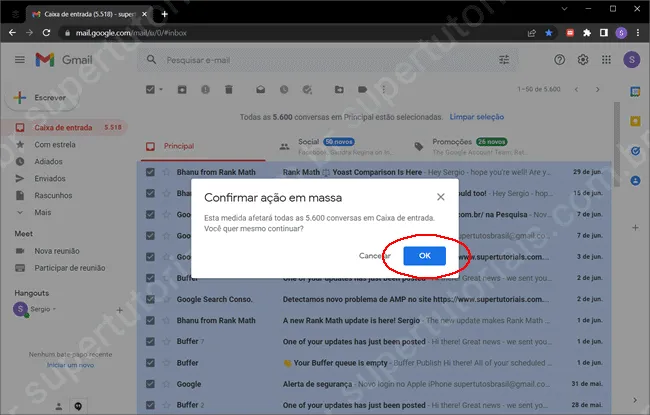Open the More options three-dot toolbar menu
This screenshot has width=650, height=415.
click(x=383, y=89)
